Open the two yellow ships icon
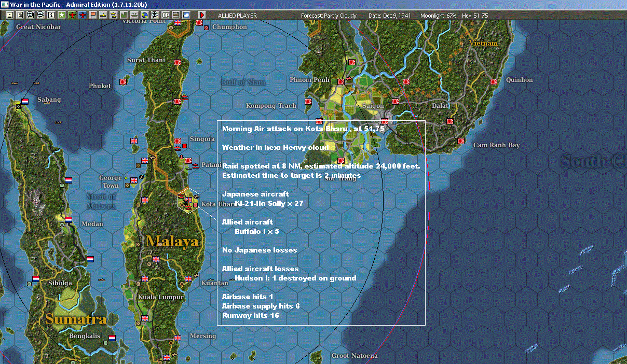The height and width of the screenshot is (364, 627). click(113, 15)
